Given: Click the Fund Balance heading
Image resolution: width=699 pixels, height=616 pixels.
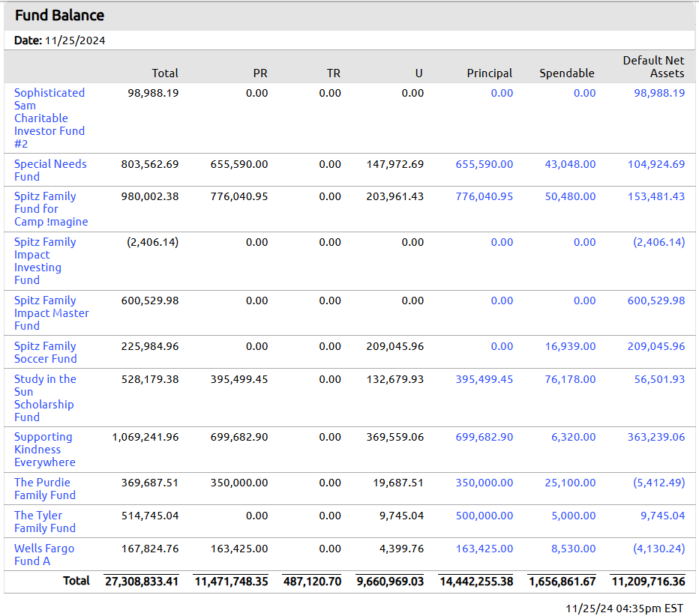Looking at the screenshot, I should click(x=59, y=16).
